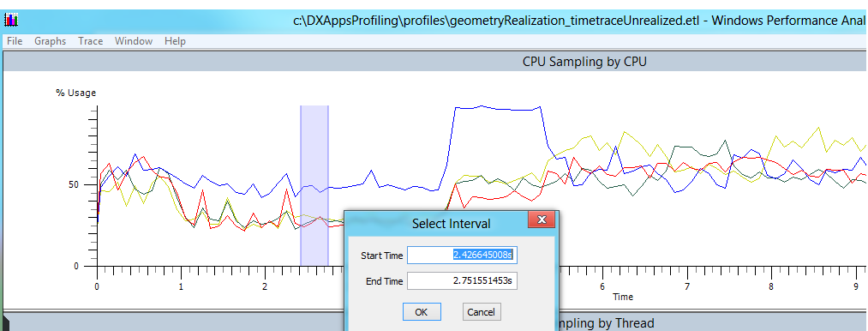Click the Select Interval dialog title

[452, 224]
